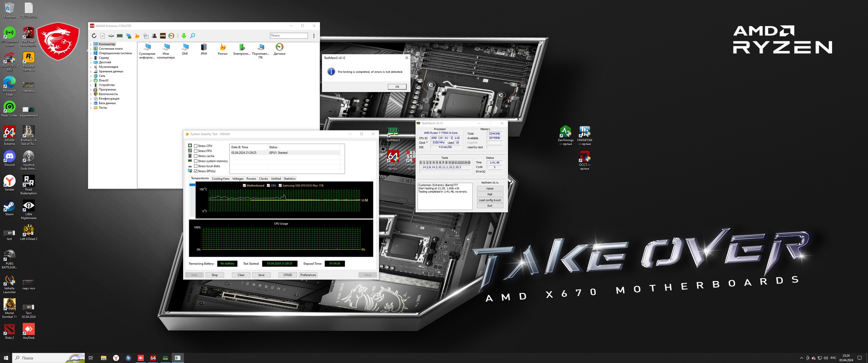This screenshot has height=363, width=868.
Task: Uncheck the Samsung SSD 970 EVO Plus checkbox
Action: (280, 186)
